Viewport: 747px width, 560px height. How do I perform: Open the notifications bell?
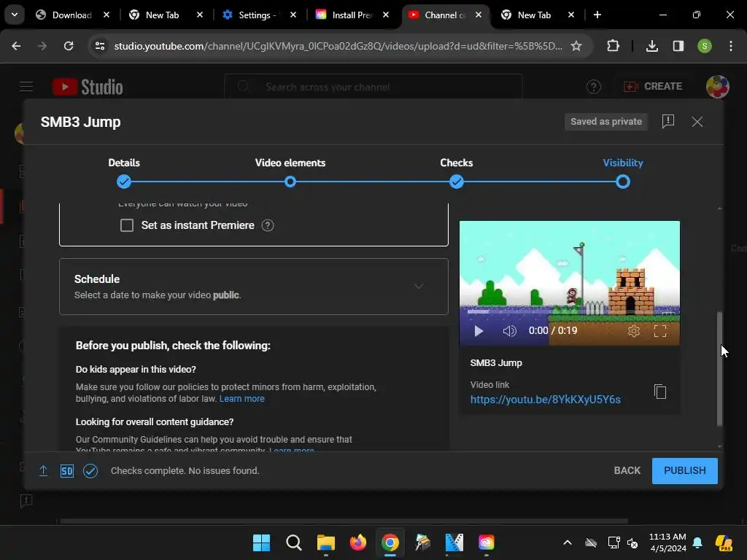point(697,542)
